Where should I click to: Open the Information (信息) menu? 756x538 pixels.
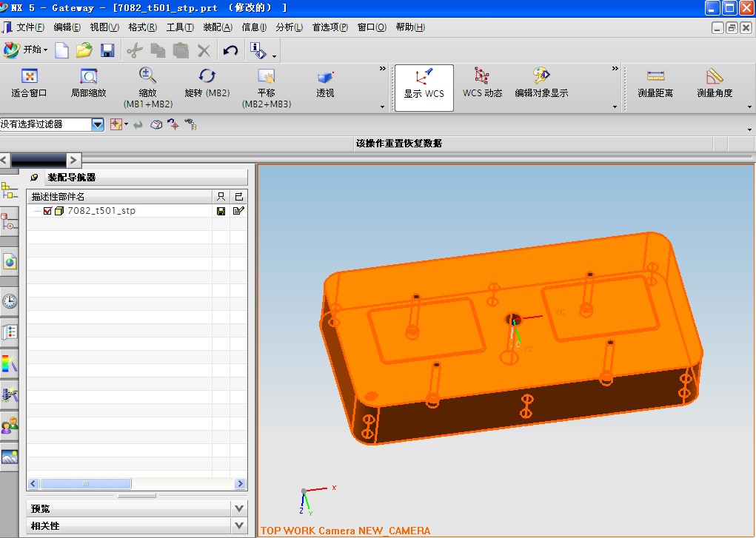click(254, 27)
